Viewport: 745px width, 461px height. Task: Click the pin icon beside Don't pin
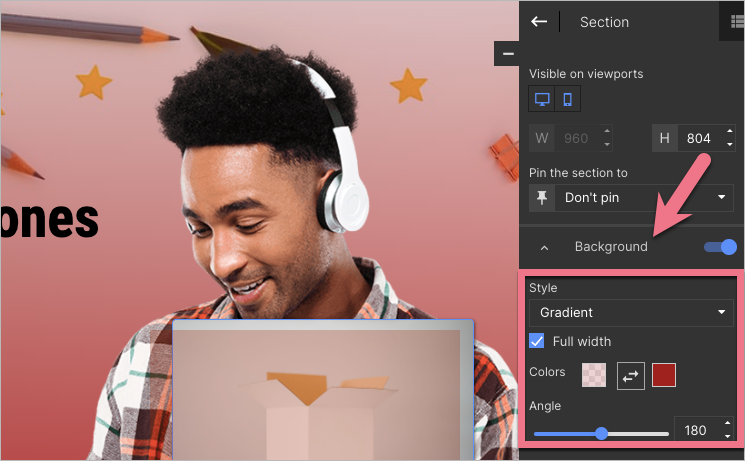(541, 198)
